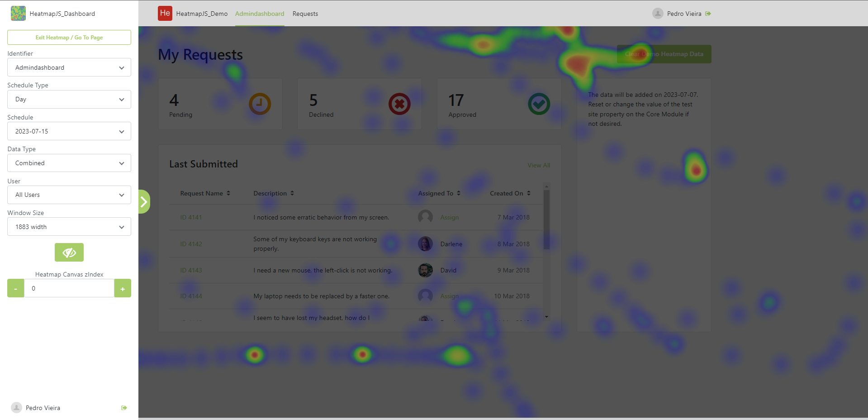Click the HeatmapJS_Dashboard logo icon
The image size is (868, 420).
click(x=18, y=14)
